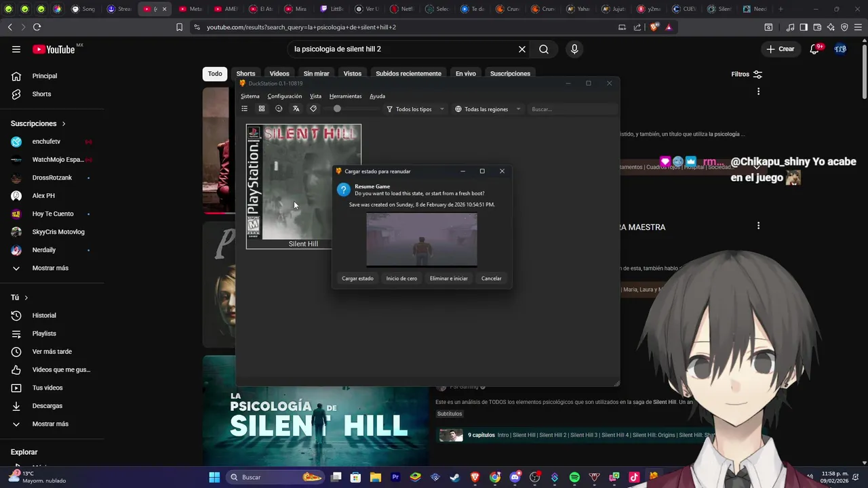Open Historial in the YouTube sidebar
Screen dimensions: 868x488
tap(44, 315)
